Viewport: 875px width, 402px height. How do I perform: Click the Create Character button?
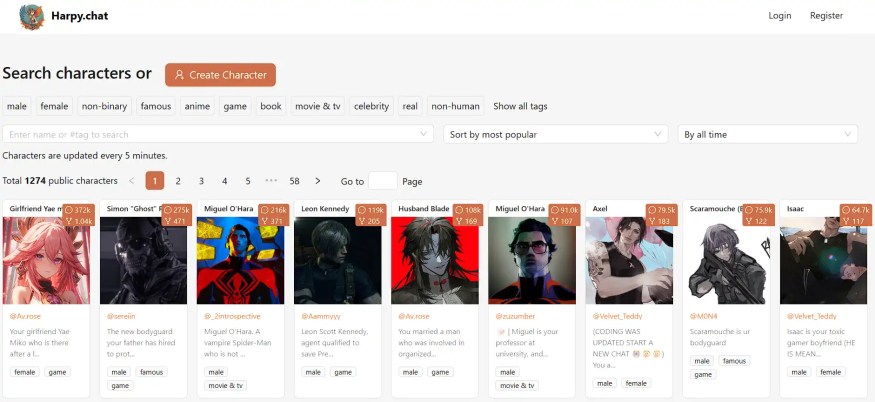coord(220,75)
